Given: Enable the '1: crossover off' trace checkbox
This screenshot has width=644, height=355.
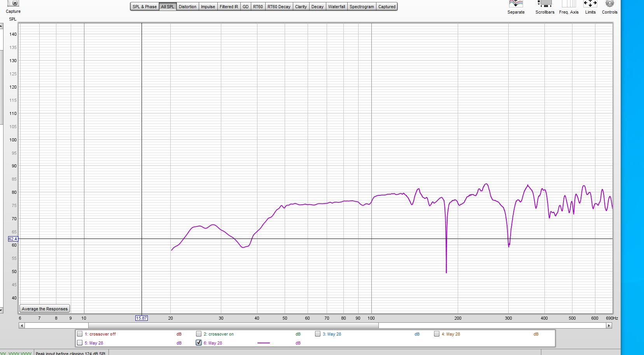Looking at the screenshot, I should coord(80,334).
